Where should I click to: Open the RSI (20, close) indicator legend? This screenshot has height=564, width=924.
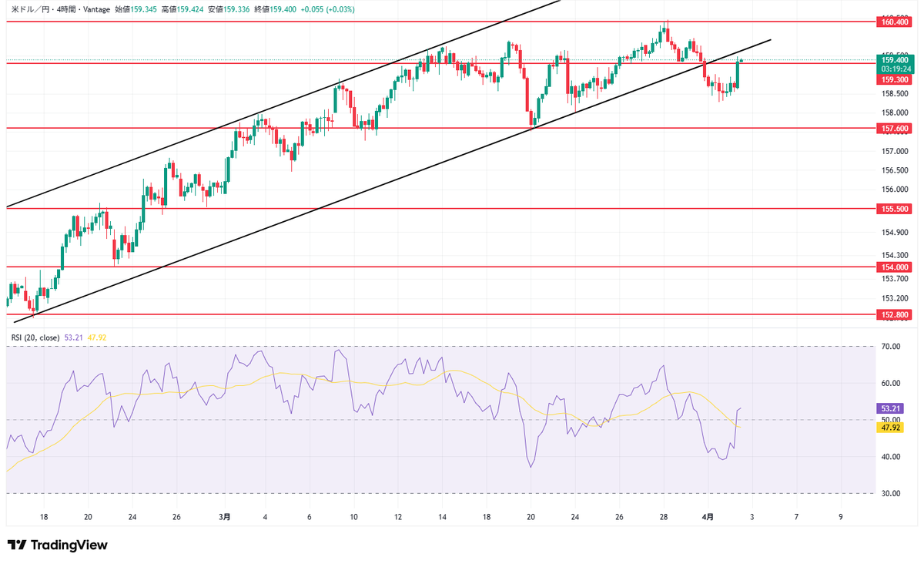pos(35,337)
